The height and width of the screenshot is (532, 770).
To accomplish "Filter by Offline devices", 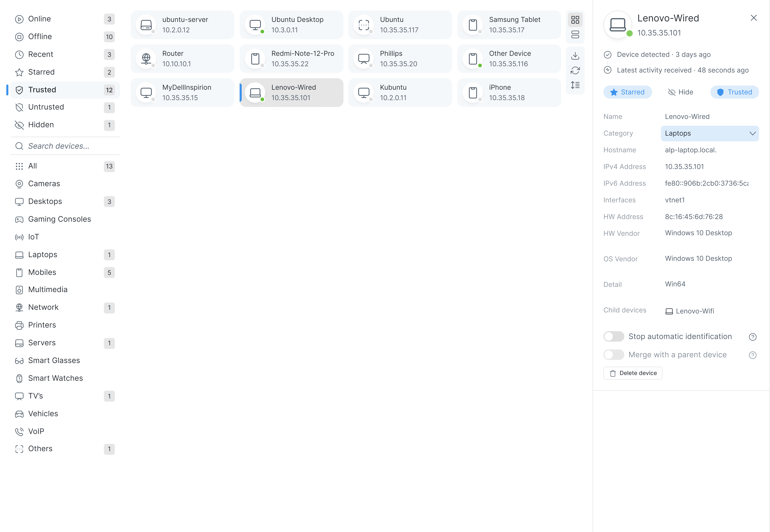I will coord(65,37).
